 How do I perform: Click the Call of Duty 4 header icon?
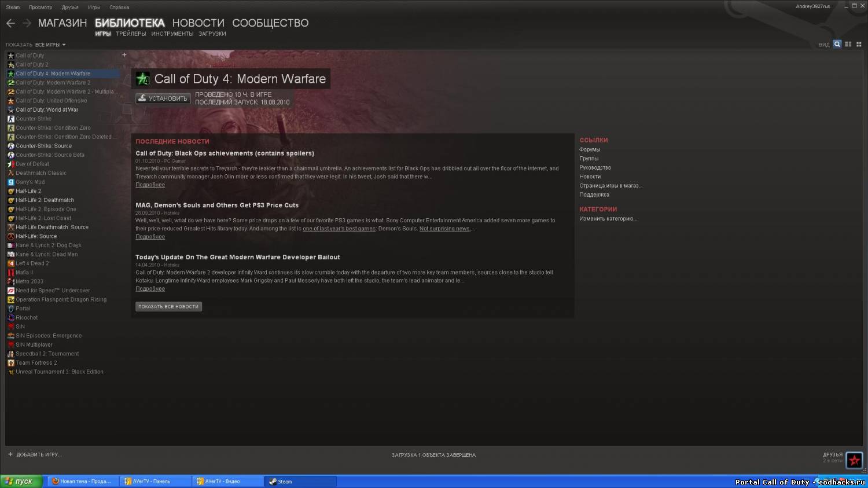pyautogui.click(x=143, y=79)
